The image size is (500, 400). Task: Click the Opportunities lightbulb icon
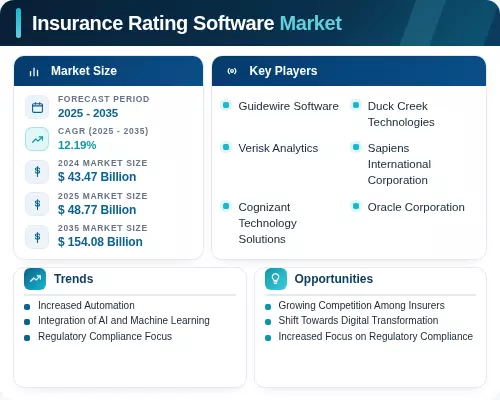click(276, 279)
